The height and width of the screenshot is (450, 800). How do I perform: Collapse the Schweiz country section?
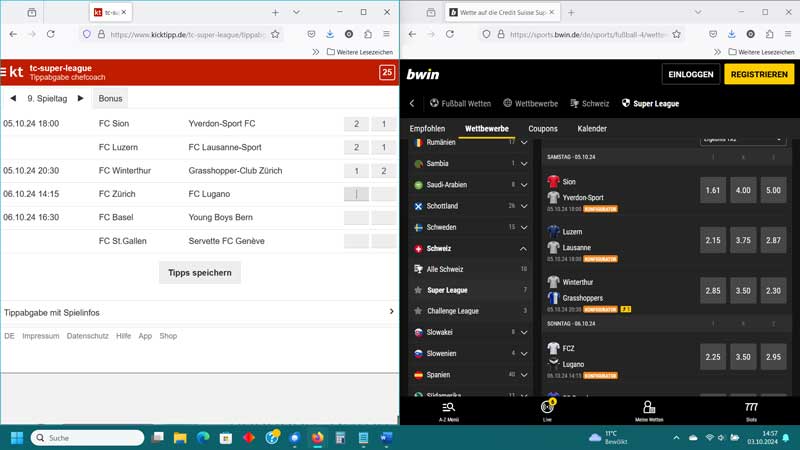(523, 248)
